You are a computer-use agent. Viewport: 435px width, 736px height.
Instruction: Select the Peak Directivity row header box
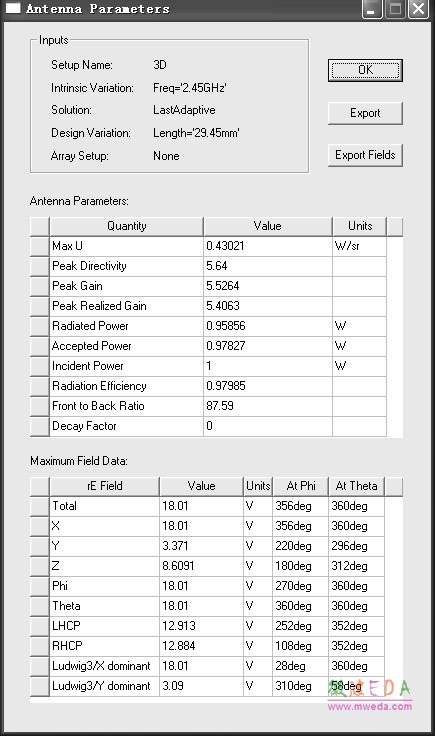click(39, 266)
